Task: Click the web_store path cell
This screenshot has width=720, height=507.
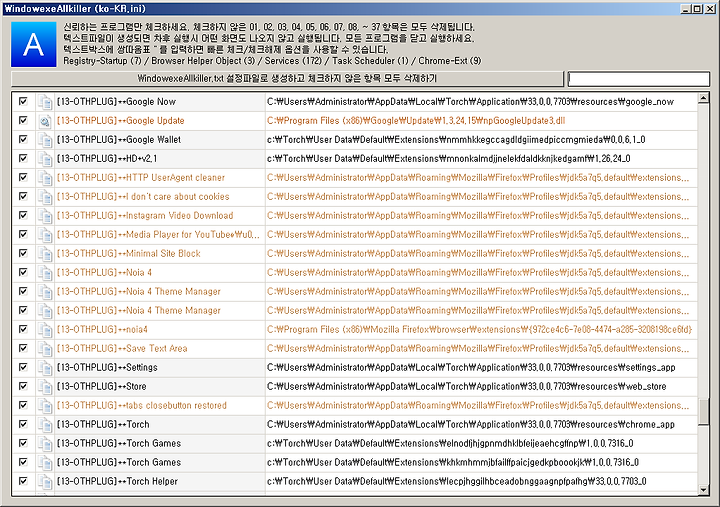Action: (x=467, y=387)
